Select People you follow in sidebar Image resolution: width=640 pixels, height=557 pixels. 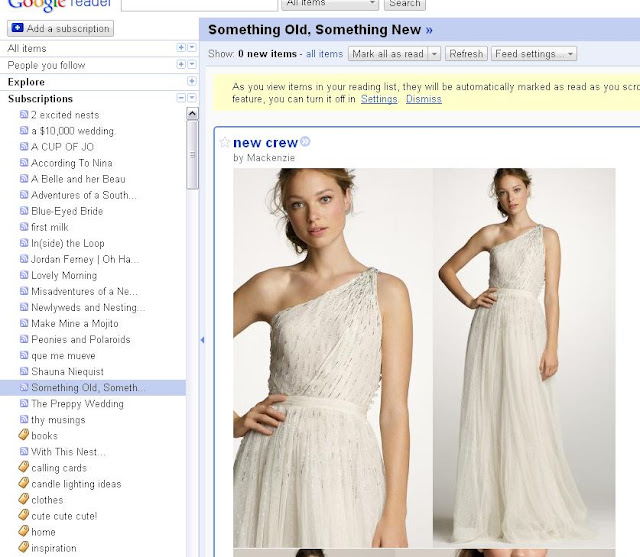(46, 65)
